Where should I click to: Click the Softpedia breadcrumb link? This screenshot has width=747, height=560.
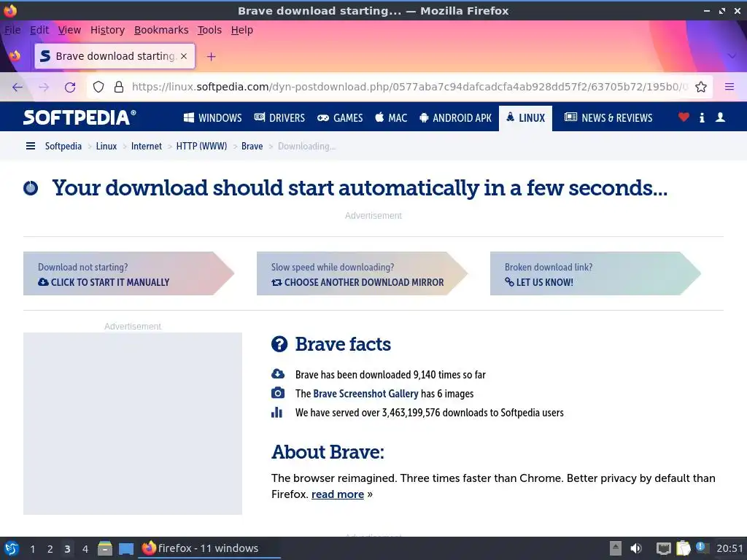(x=63, y=146)
